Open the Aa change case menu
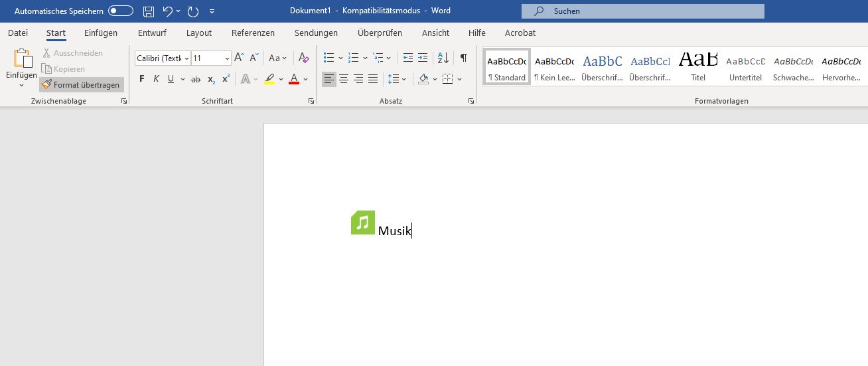868x366 pixels. coord(278,58)
